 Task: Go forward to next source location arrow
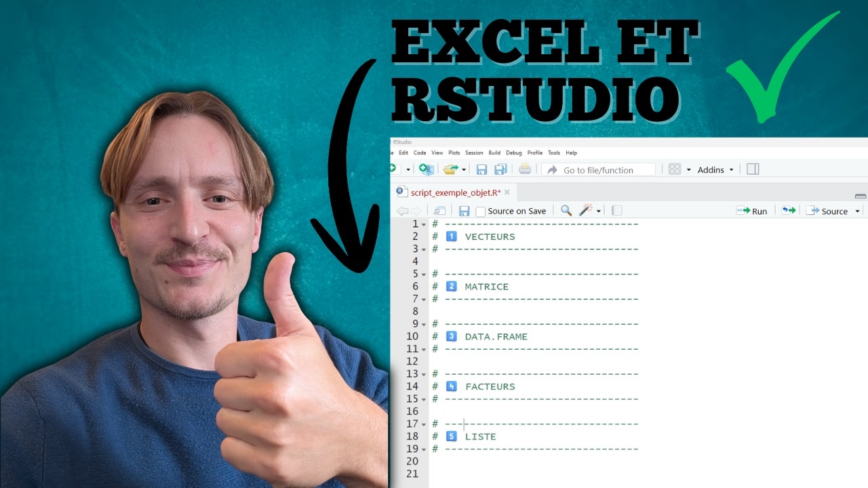tap(416, 211)
